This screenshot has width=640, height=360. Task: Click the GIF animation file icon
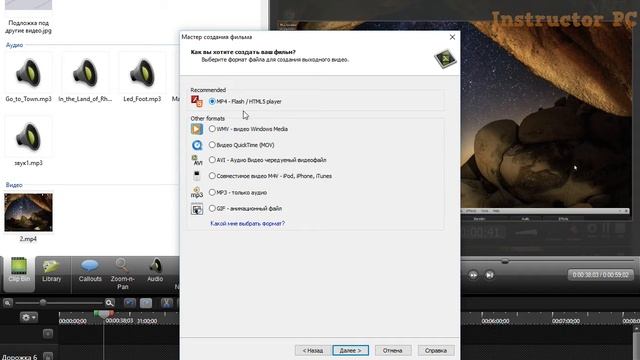click(197, 209)
